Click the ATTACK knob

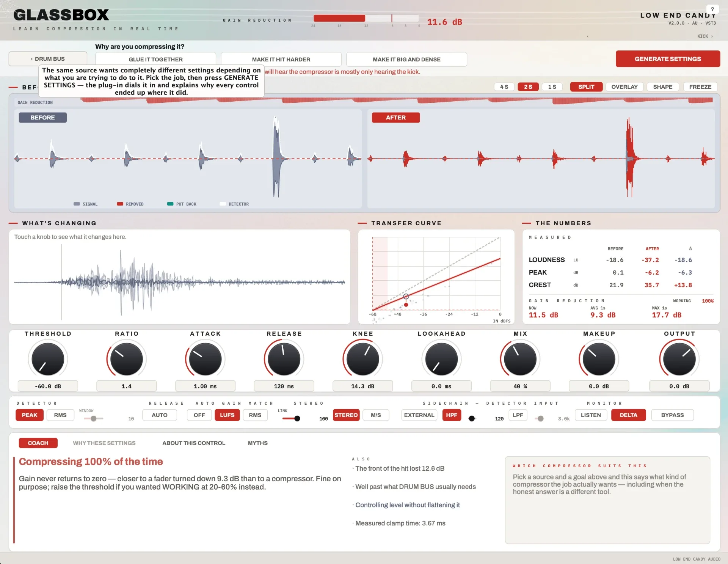tap(205, 359)
